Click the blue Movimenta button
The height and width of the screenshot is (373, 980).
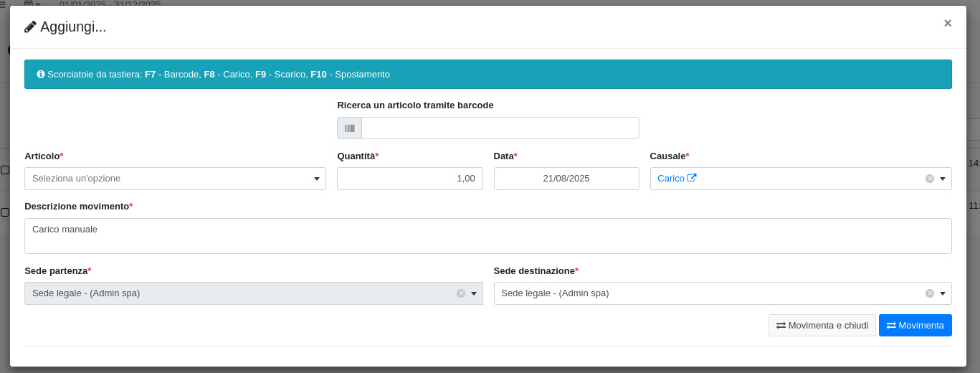point(915,325)
